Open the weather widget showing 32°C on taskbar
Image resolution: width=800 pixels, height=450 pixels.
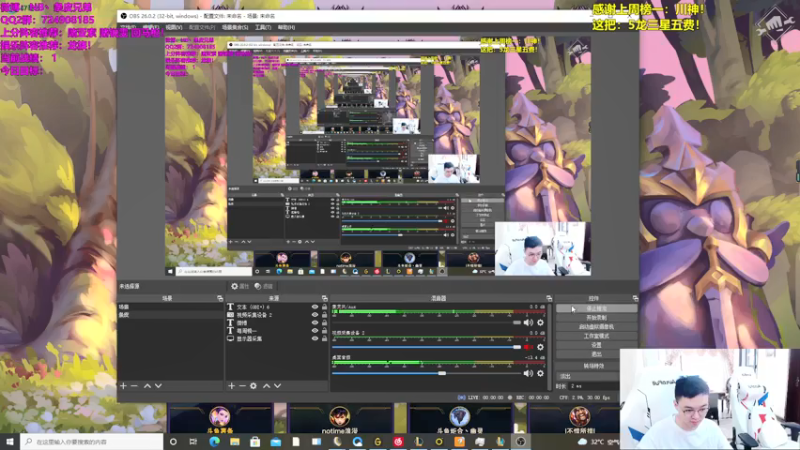tap(598, 442)
